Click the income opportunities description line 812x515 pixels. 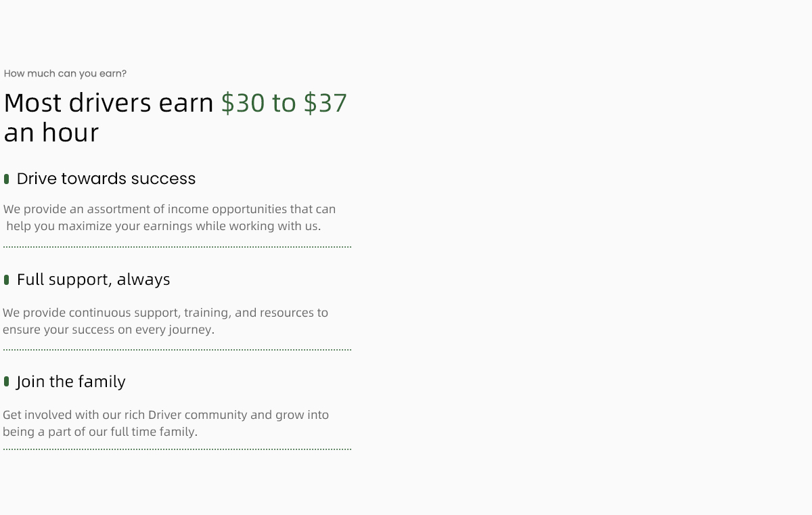(169, 209)
